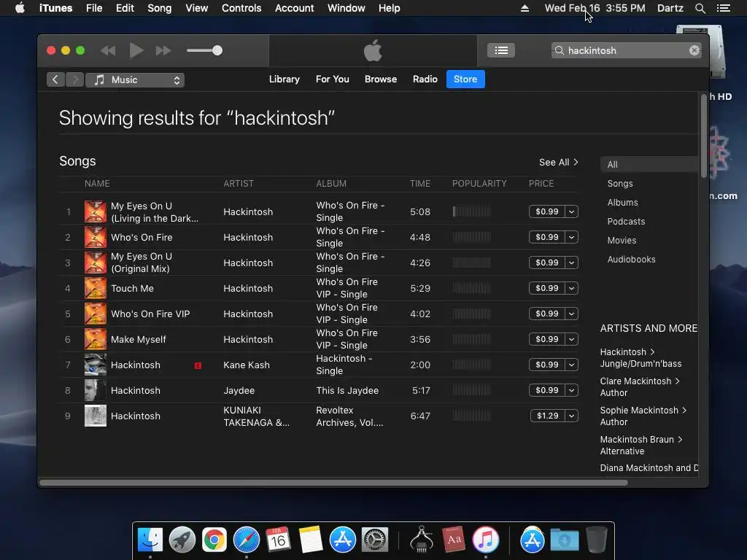Open the Song menu
This screenshot has width=747, height=560.
(x=159, y=8)
